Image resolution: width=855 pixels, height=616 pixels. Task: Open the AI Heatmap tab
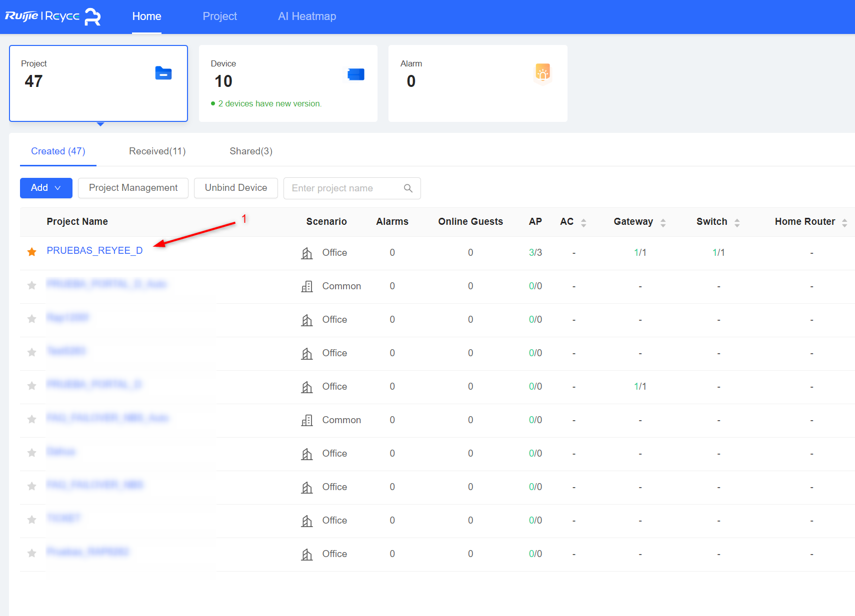click(x=307, y=16)
